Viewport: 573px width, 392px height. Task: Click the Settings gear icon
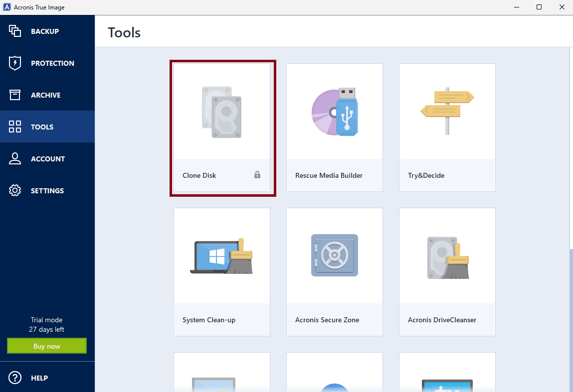(15, 191)
